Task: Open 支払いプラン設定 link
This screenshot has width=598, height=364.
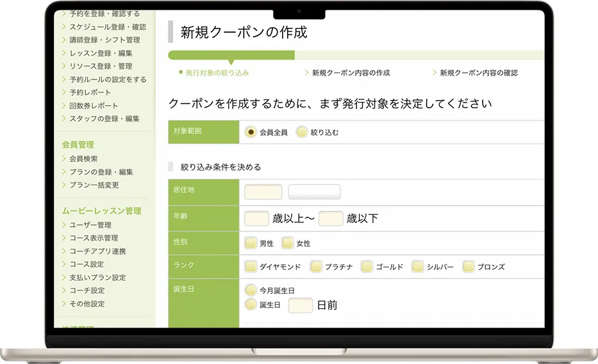Action: click(x=97, y=278)
